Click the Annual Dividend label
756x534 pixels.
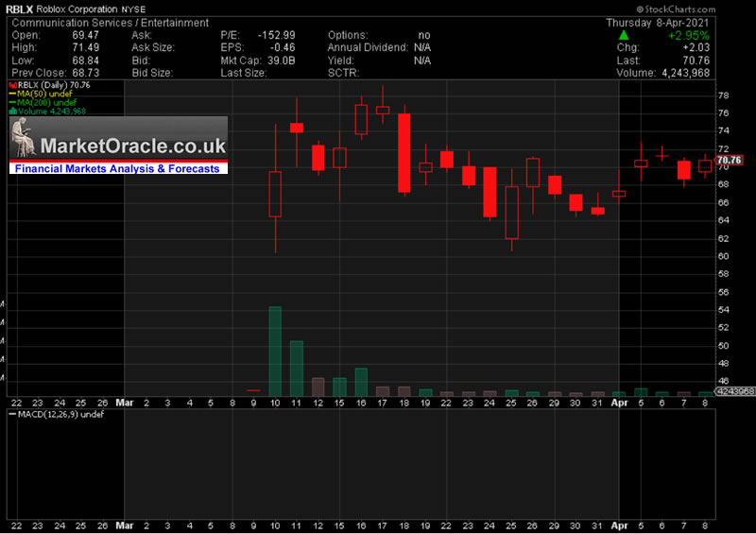368,48
